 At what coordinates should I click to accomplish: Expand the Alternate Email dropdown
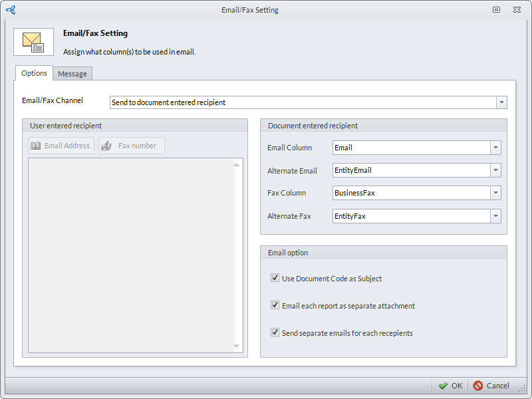coord(495,170)
